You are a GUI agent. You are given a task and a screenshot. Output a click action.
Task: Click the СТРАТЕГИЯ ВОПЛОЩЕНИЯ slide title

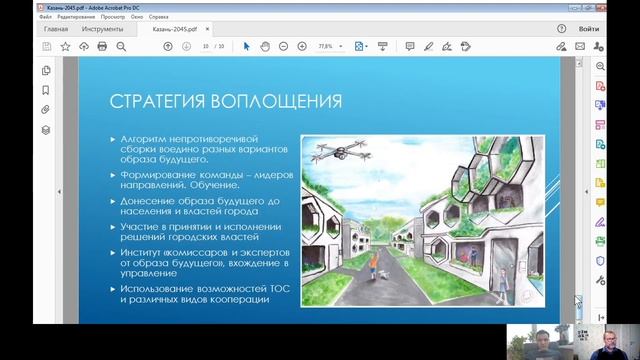pyautogui.click(x=226, y=101)
